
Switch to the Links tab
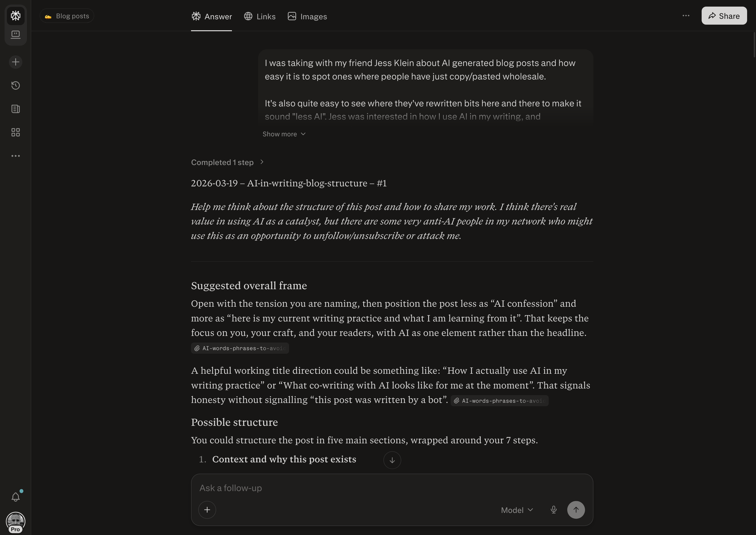tap(260, 16)
